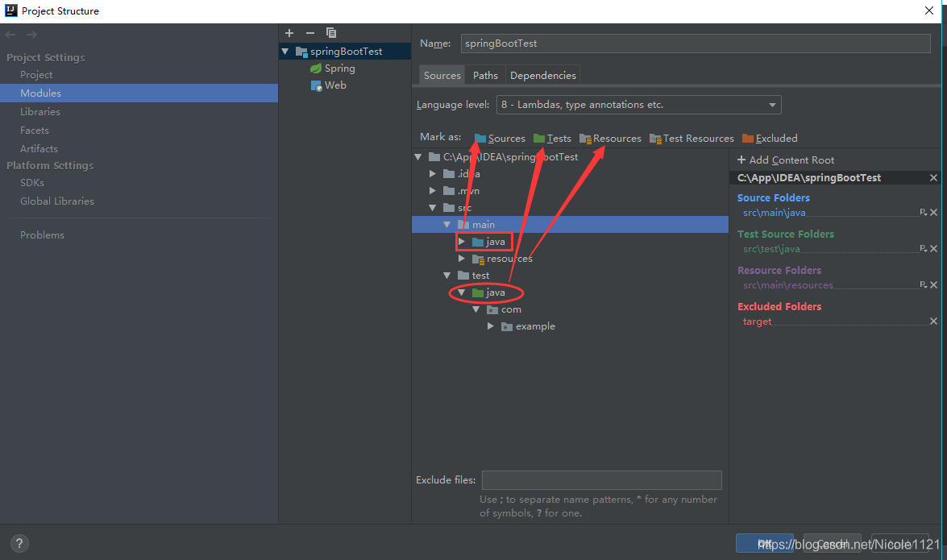
Task: Focus the Exclude files field
Action: [602, 480]
